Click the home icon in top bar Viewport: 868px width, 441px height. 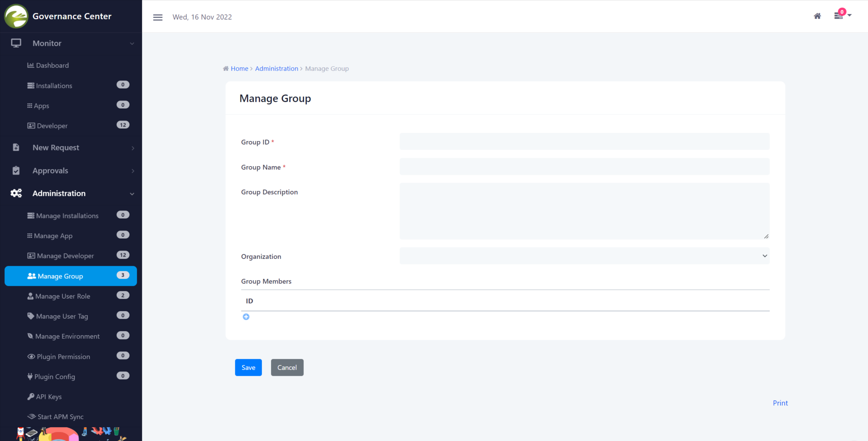tap(817, 16)
